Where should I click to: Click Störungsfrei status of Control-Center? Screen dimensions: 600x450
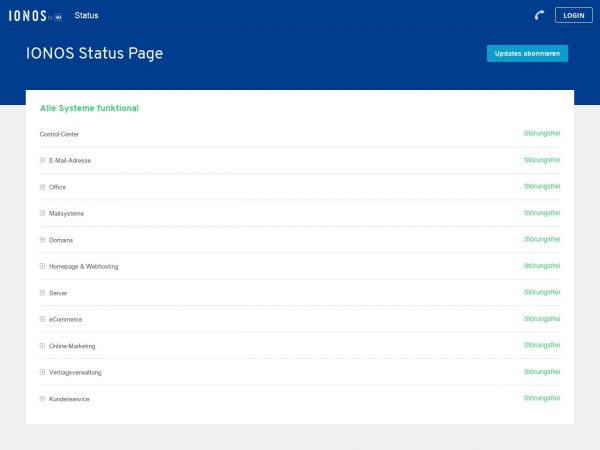point(541,133)
